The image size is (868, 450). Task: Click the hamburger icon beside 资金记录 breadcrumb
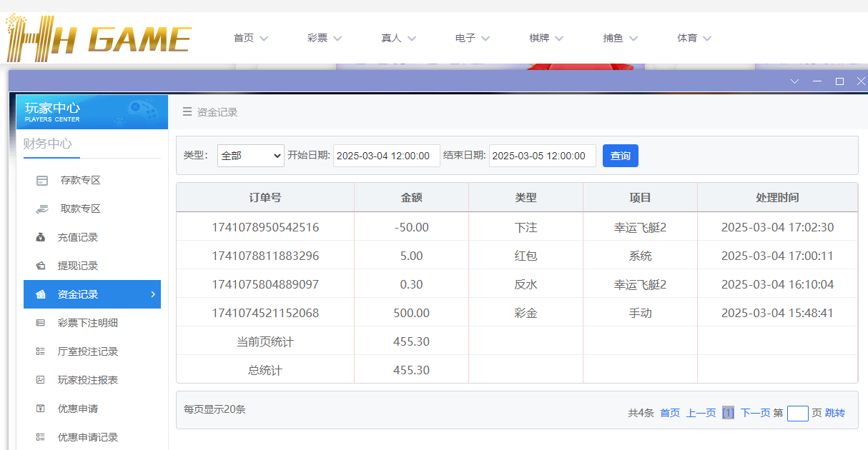(186, 112)
